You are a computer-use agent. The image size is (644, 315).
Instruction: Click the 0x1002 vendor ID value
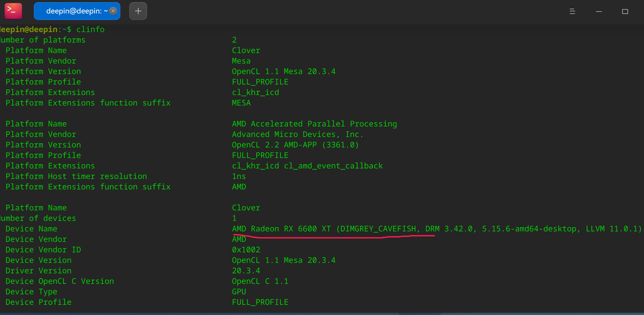246,250
